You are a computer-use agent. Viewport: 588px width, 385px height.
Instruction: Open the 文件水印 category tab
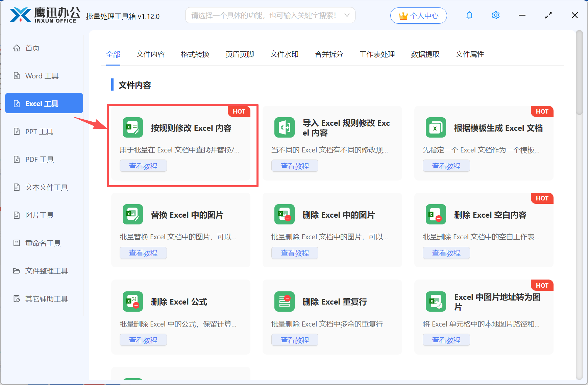click(x=284, y=54)
